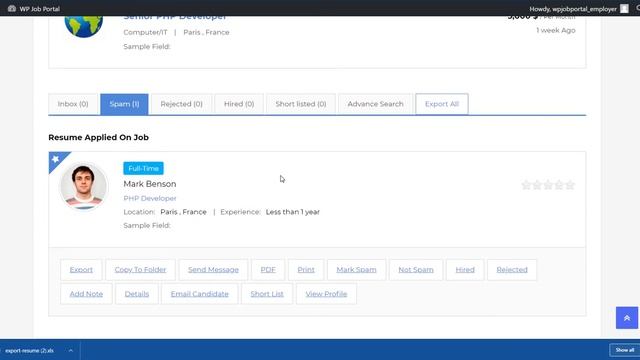Add candidate to Short List
640x360 pixels.
(x=267, y=294)
